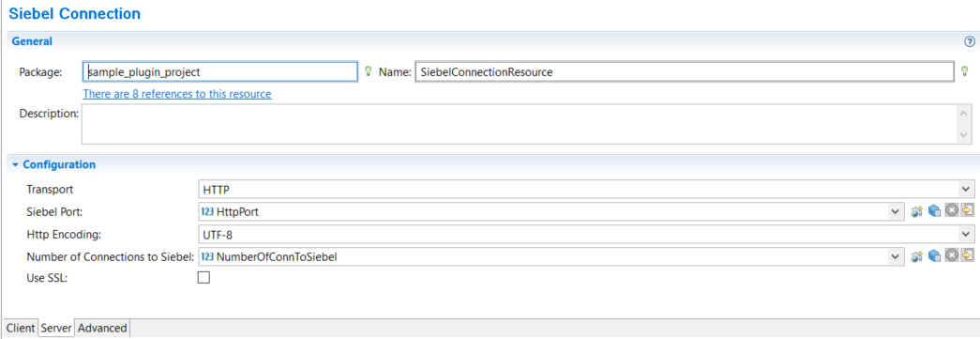The image size is (980, 339).
Task: Click the yellow arrow notepad icon for Siebel Port
Action: pos(968,210)
